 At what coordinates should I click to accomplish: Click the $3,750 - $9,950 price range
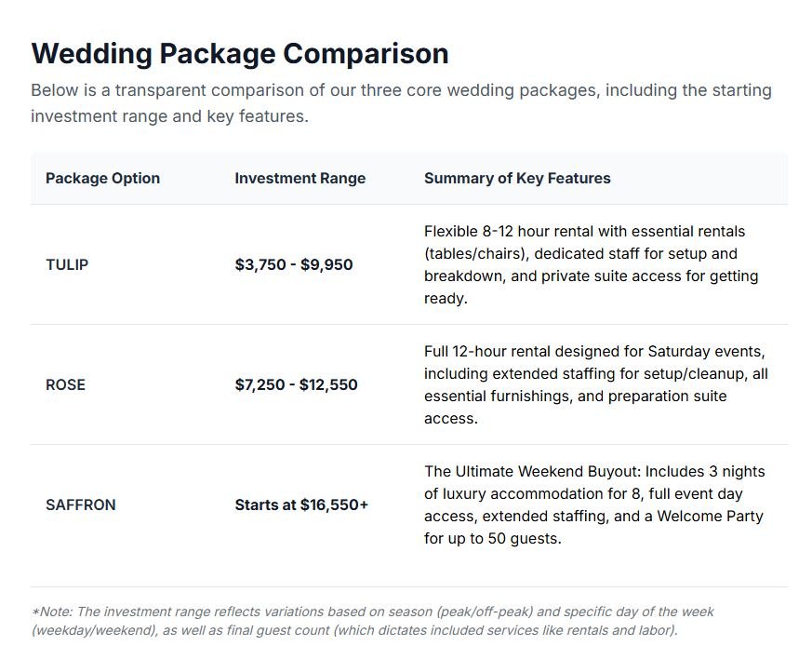[294, 264]
